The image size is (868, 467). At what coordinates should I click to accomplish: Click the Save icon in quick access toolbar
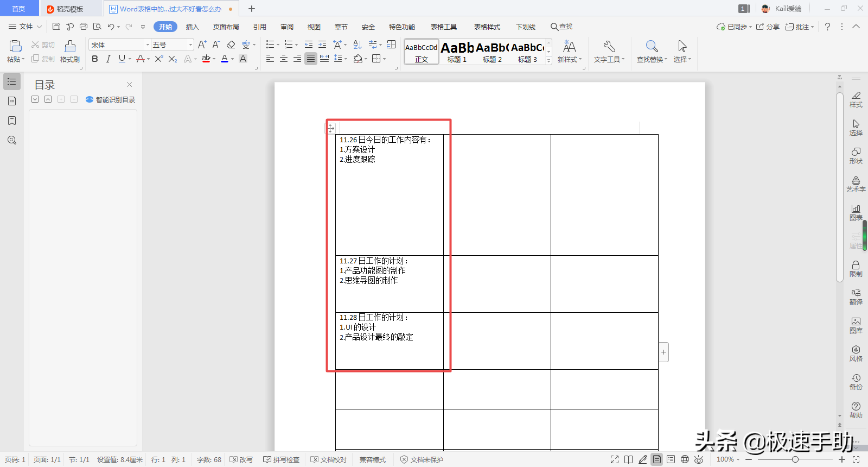pyautogui.click(x=56, y=27)
